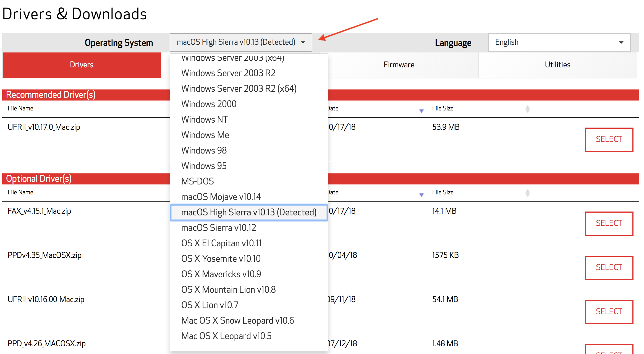This screenshot has width=644, height=354.
Task: Choose Windows 98 from the list
Action: [x=249, y=150]
